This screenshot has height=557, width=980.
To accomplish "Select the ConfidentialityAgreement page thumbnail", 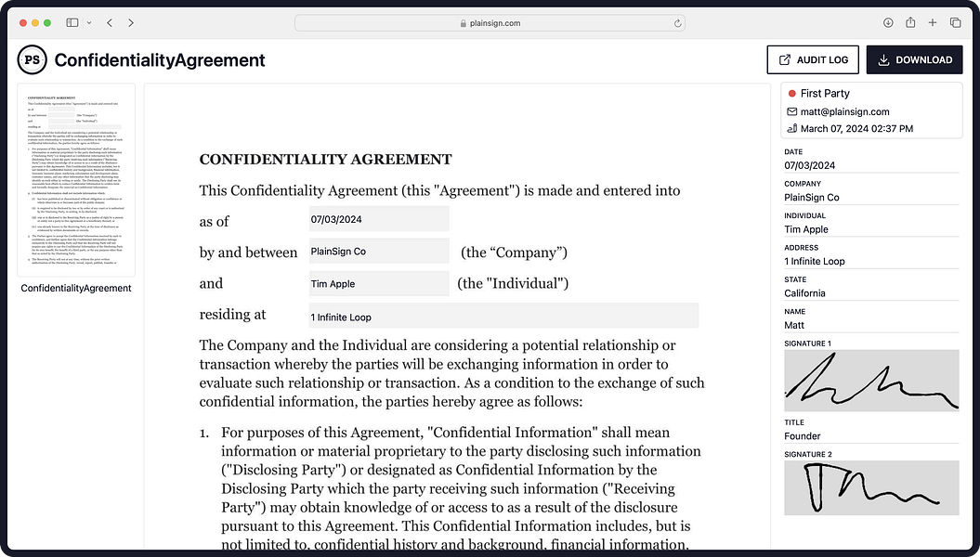I will (x=76, y=180).
